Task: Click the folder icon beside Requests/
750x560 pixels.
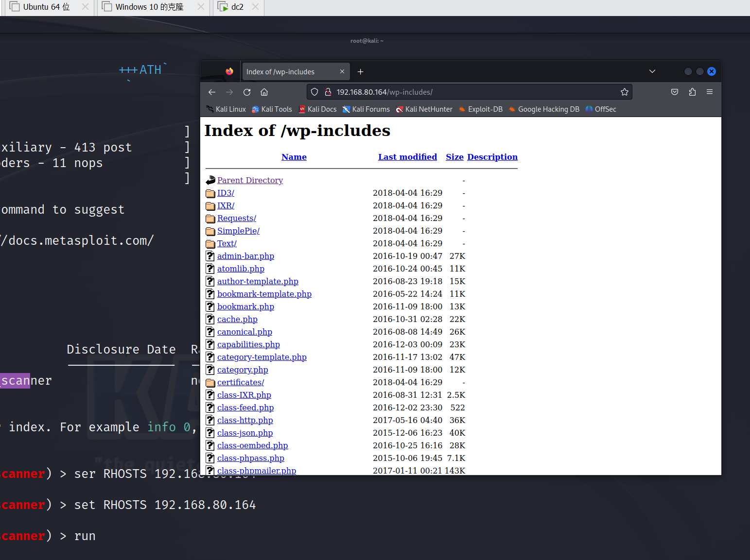Action: [x=210, y=219]
